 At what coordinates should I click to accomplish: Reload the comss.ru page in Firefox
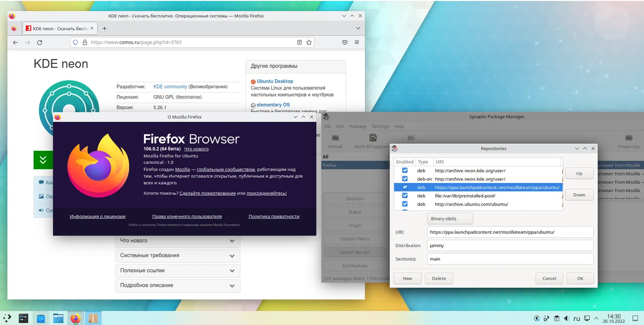coord(39,43)
